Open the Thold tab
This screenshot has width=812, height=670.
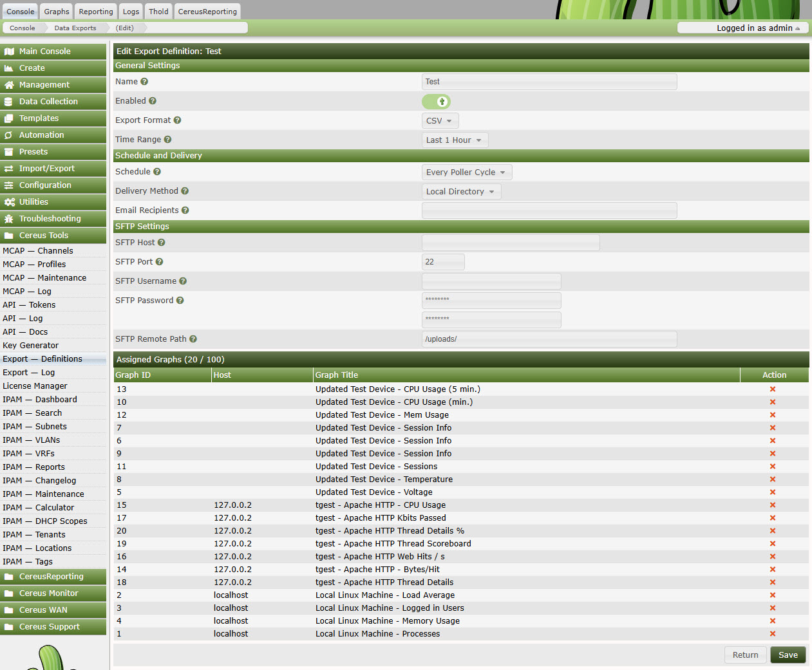click(158, 11)
